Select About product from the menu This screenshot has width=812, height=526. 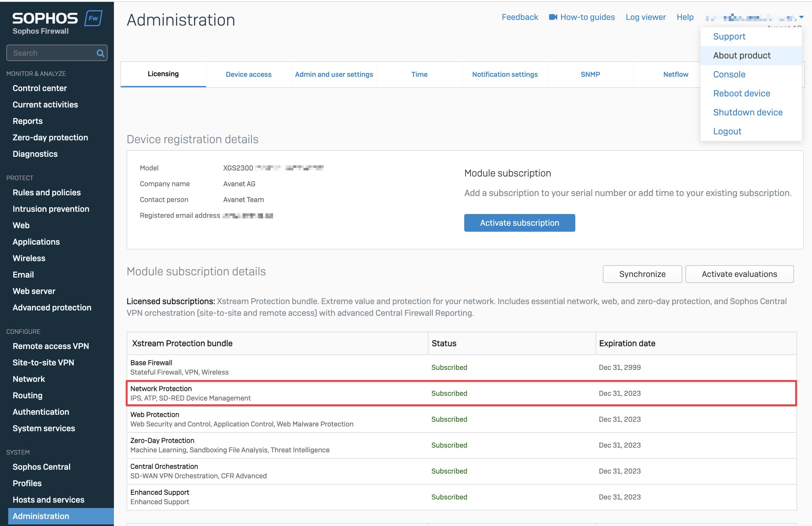(741, 56)
